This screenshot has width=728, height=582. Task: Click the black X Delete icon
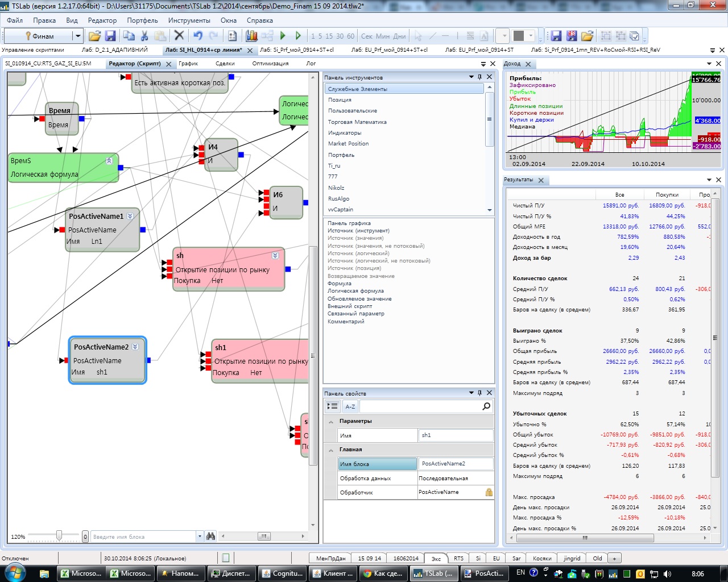point(179,36)
